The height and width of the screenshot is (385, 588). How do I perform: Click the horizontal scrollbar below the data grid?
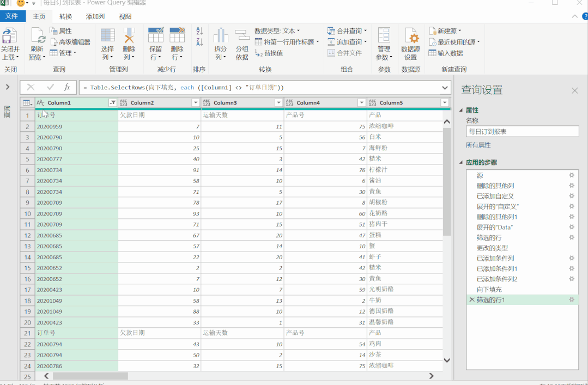[90, 376]
